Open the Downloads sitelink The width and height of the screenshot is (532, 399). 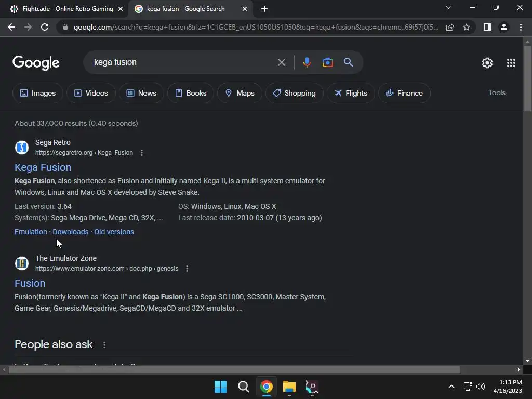pyautogui.click(x=70, y=232)
